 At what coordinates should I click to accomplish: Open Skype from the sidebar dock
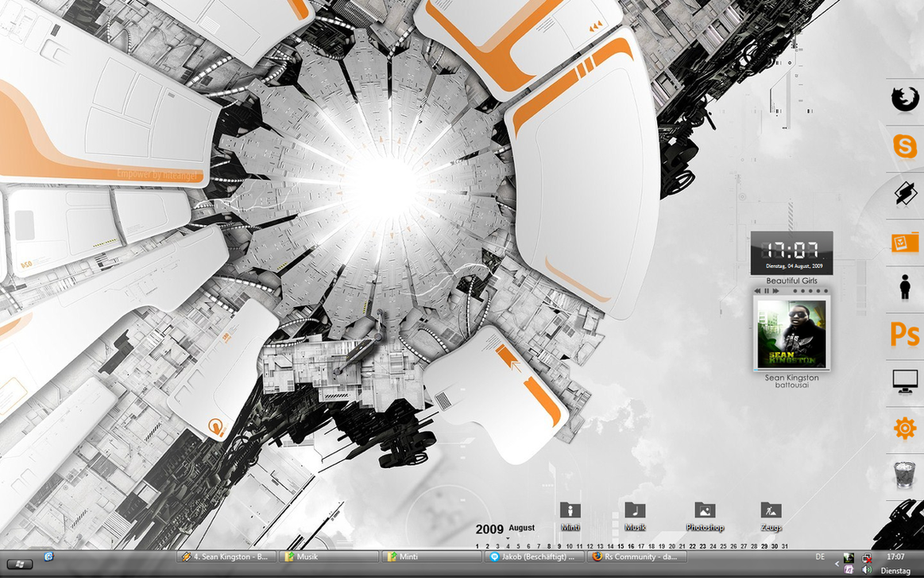coord(904,146)
